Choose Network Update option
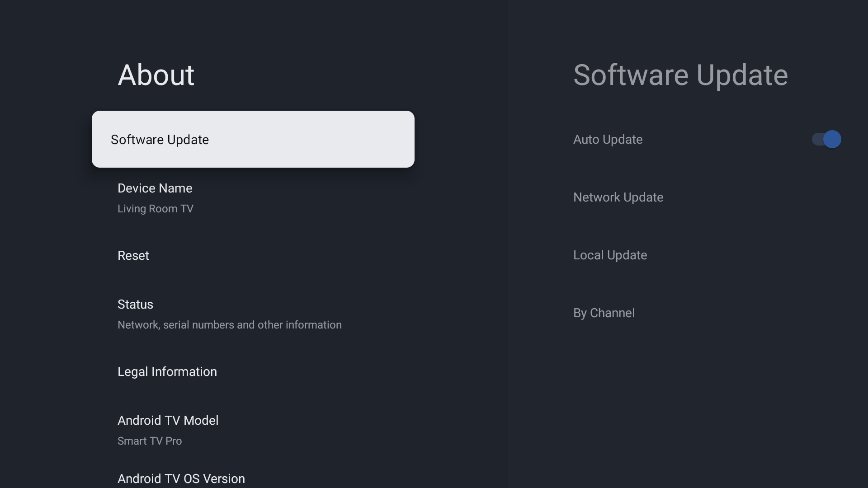 click(618, 197)
